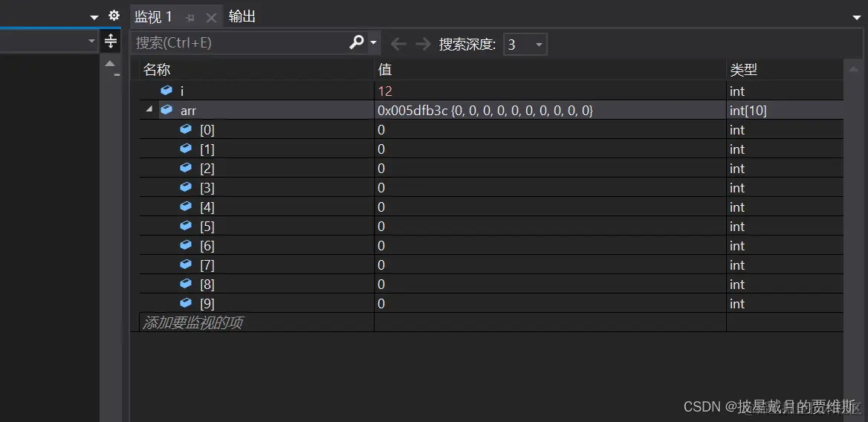Click the cube icon of element [7]
Viewport: 868px width, 422px height.
pos(186,264)
